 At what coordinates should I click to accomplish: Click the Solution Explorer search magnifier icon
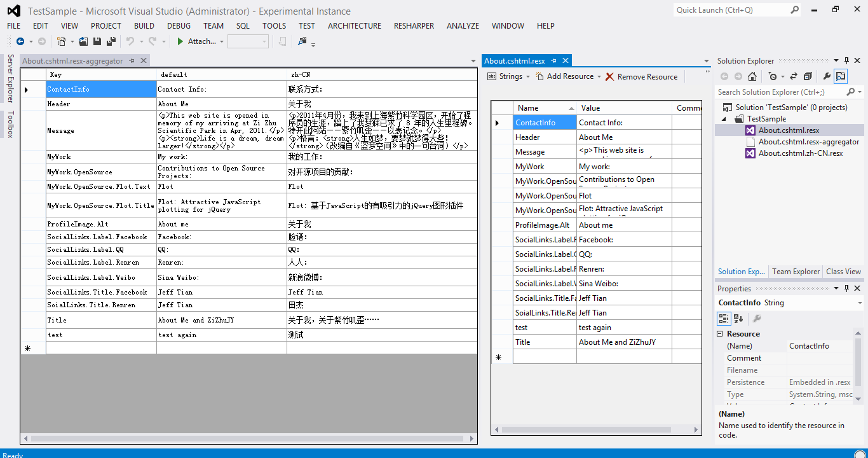(851, 92)
